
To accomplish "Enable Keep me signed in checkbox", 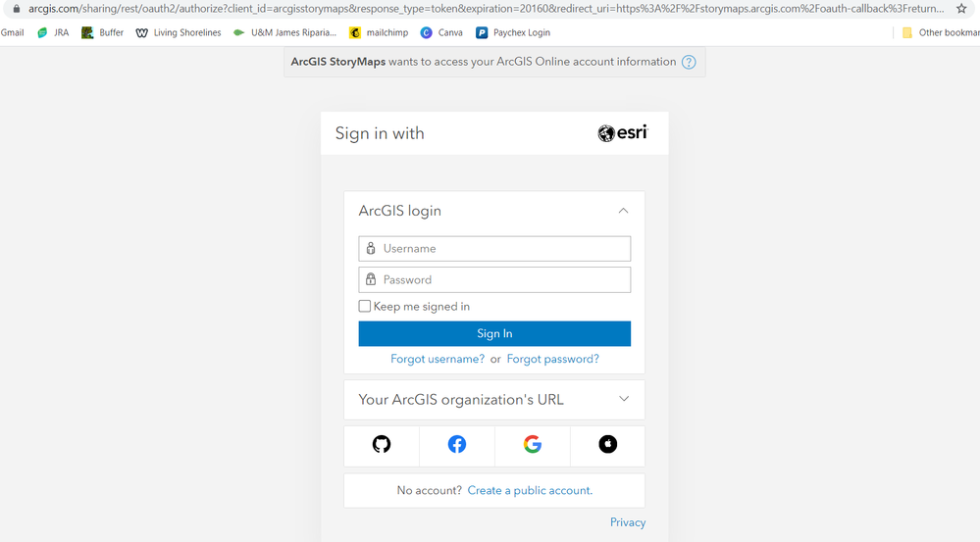I will tap(365, 307).
